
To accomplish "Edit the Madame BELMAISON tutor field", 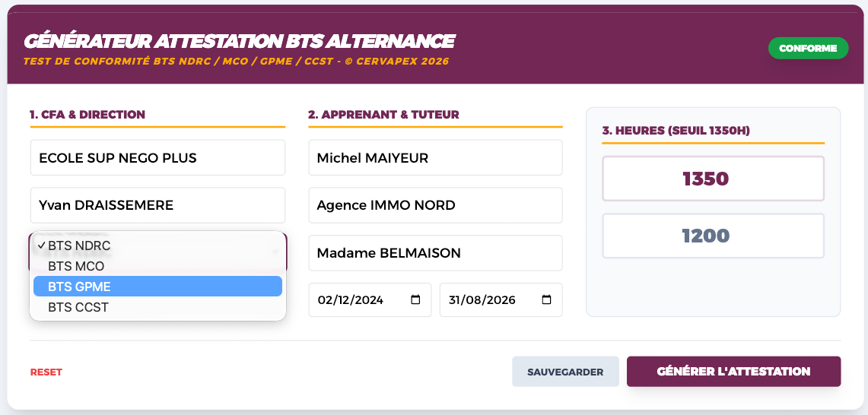I will 435,253.
